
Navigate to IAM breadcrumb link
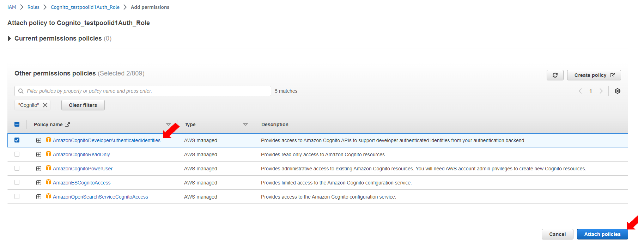tap(12, 7)
